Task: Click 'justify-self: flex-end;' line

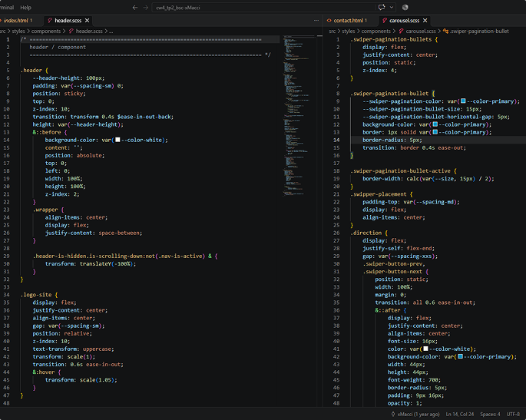Action: pyautogui.click(x=399, y=249)
